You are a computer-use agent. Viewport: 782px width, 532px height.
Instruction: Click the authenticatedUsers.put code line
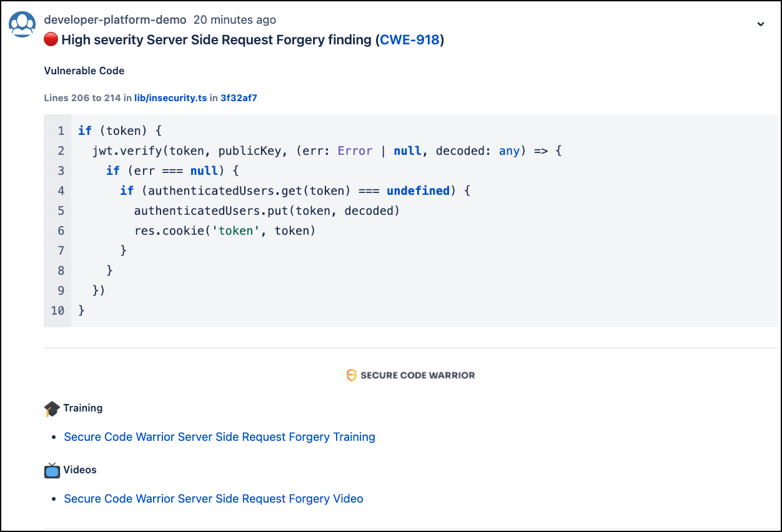click(267, 211)
